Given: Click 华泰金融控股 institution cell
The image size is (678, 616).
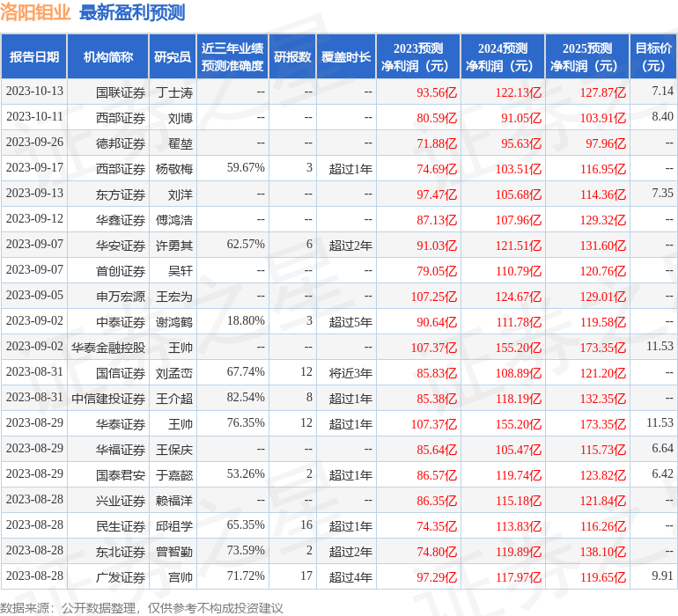Looking at the screenshot, I should (108, 348).
